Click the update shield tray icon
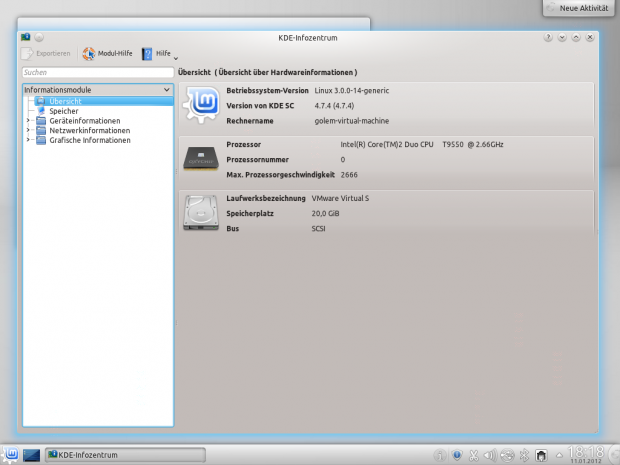 [x=457, y=456]
